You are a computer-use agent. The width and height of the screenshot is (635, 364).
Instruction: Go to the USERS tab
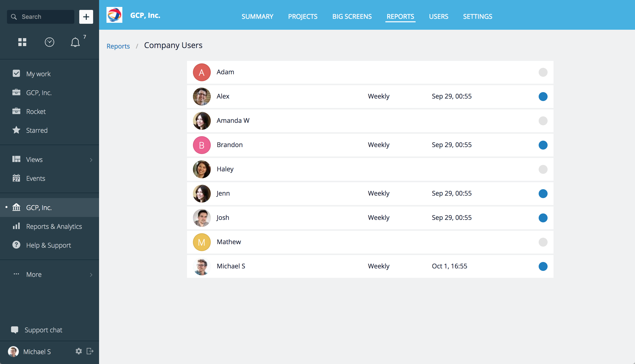pyautogui.click(x=439, y=17)
